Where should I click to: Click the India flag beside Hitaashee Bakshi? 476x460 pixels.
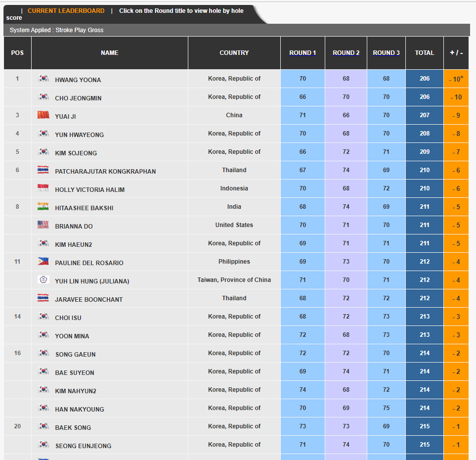(x=43, y=206)
